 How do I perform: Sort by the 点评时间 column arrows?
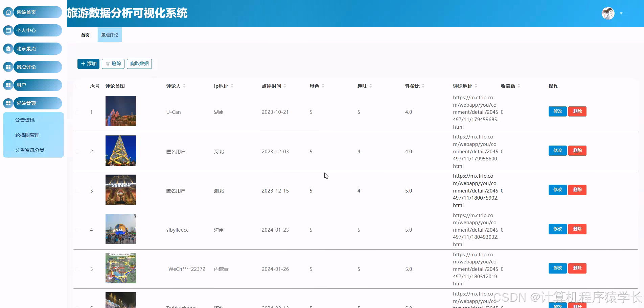[x=285, y=86]
